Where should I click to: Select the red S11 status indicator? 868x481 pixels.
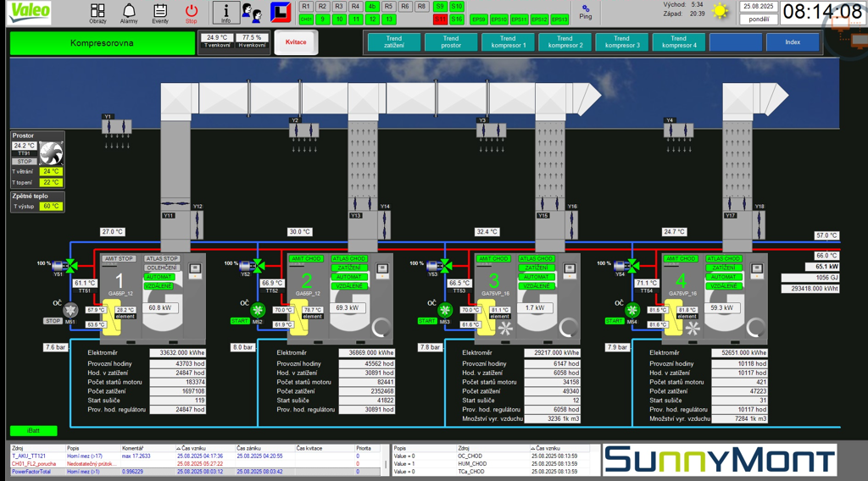pos(440,19)
